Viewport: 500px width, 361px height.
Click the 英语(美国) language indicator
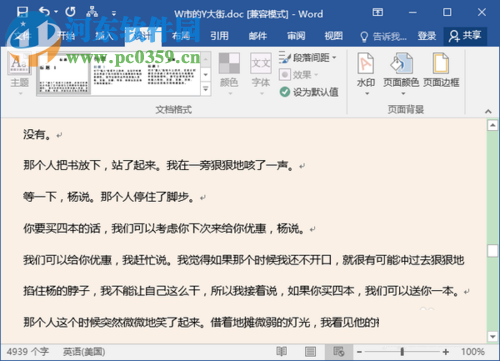(84, 352)
